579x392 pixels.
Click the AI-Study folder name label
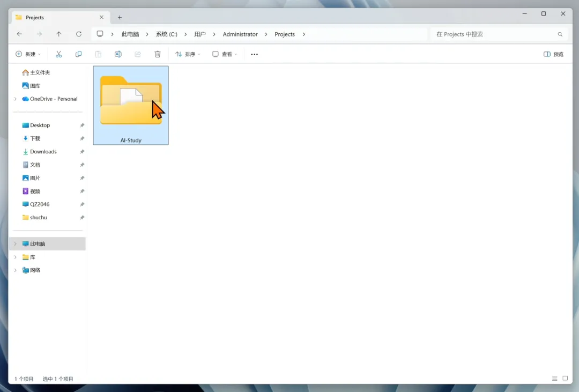[x=131, y=140]
